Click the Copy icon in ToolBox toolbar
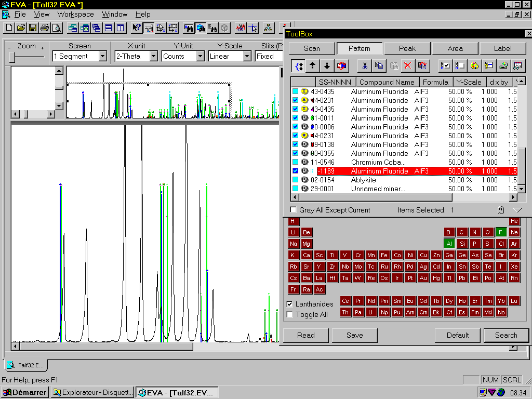Viewport: 532px width, 399px height. 379,65
